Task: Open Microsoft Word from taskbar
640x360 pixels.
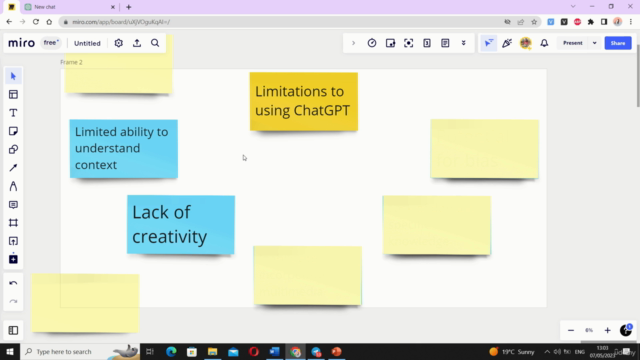Action: click(274, 351)
